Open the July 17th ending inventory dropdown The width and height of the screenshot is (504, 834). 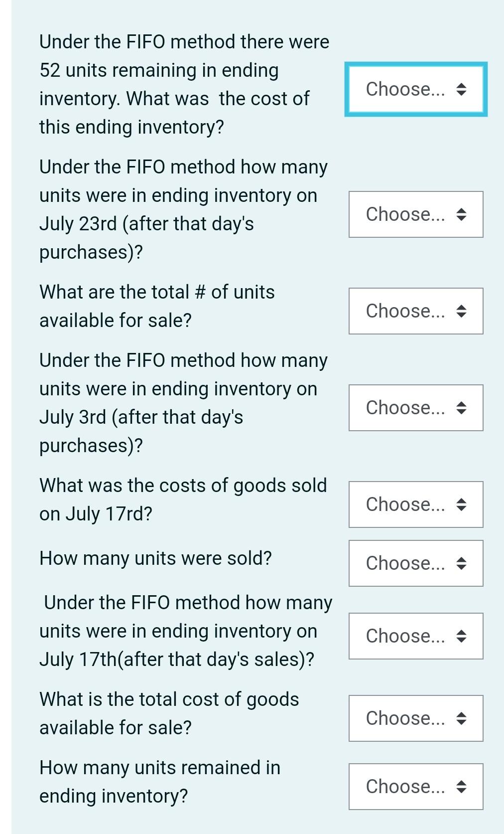click(x=415, y=636)
